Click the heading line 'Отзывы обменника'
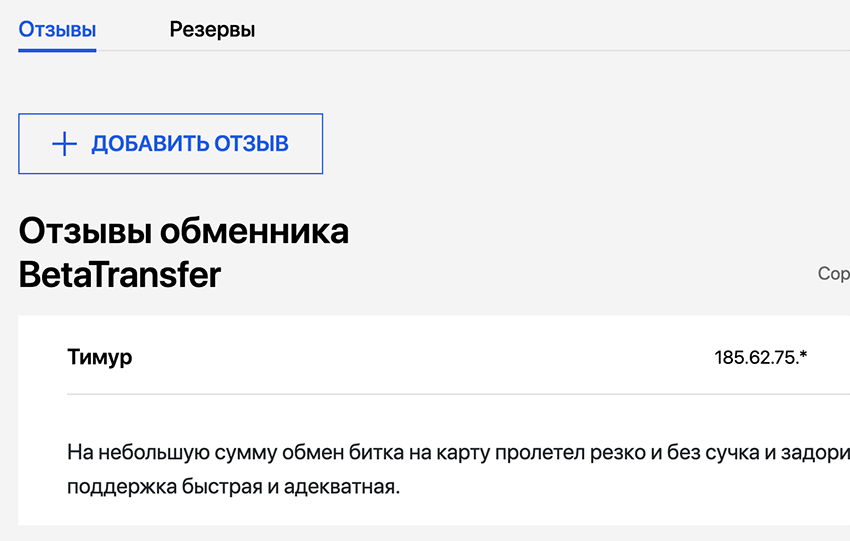Image resolution: width=850 pixels, height=541 pixels. (183, 232)
